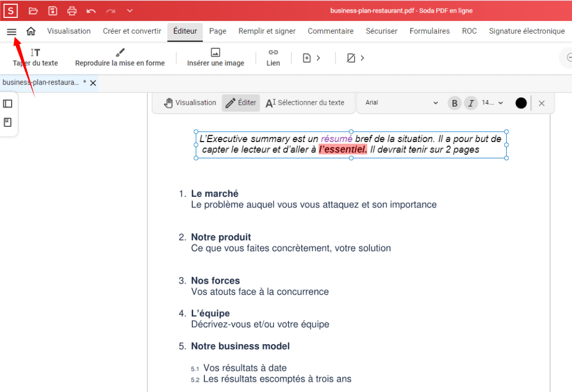
Task: Close the text formatting toolbar
Action: (542, 104)
